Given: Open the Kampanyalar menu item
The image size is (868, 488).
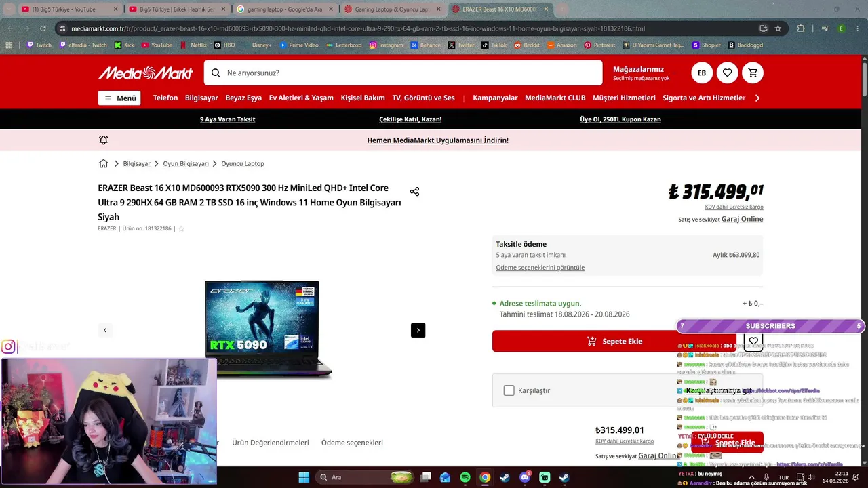Looking at the screenshot, I should pyautogui.click(x=495, y=98).
